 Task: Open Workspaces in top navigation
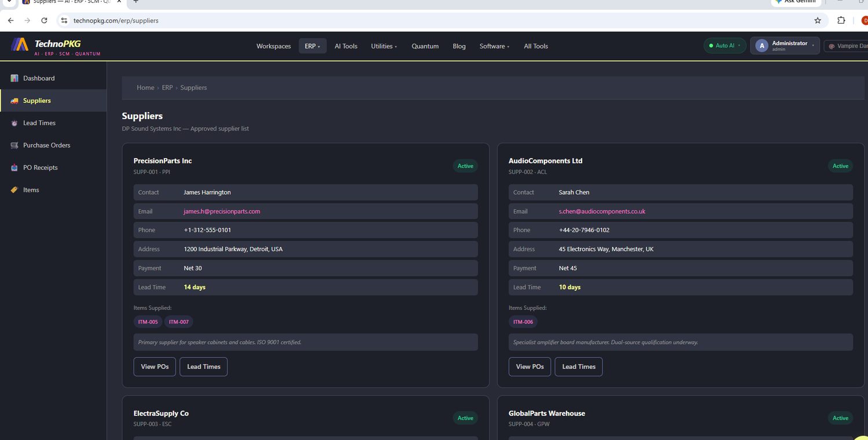coord(274,46)
